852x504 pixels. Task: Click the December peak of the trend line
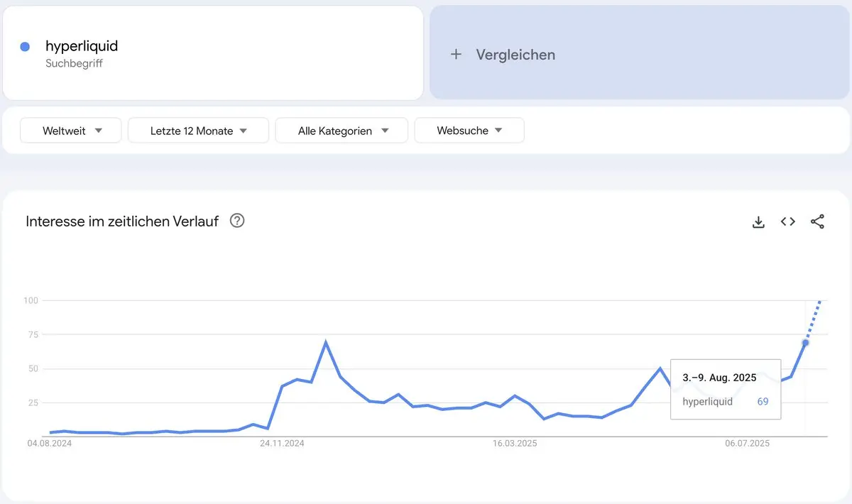(326, 343)
